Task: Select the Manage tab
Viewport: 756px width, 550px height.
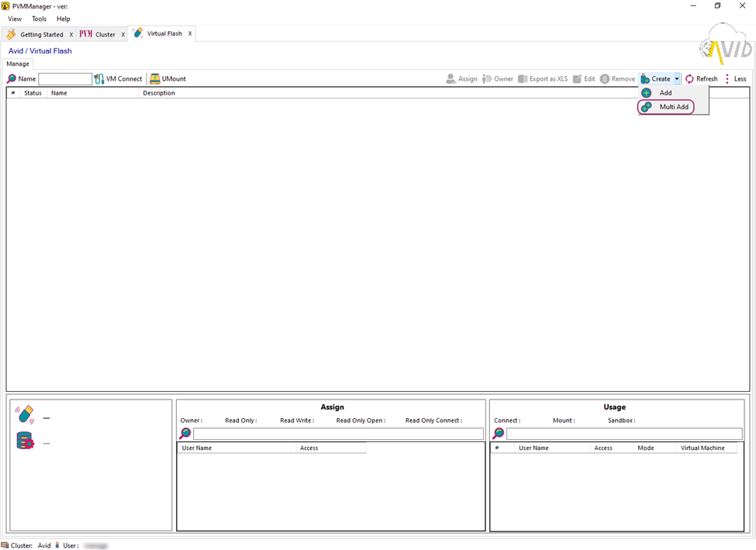Action: [18, 64]
